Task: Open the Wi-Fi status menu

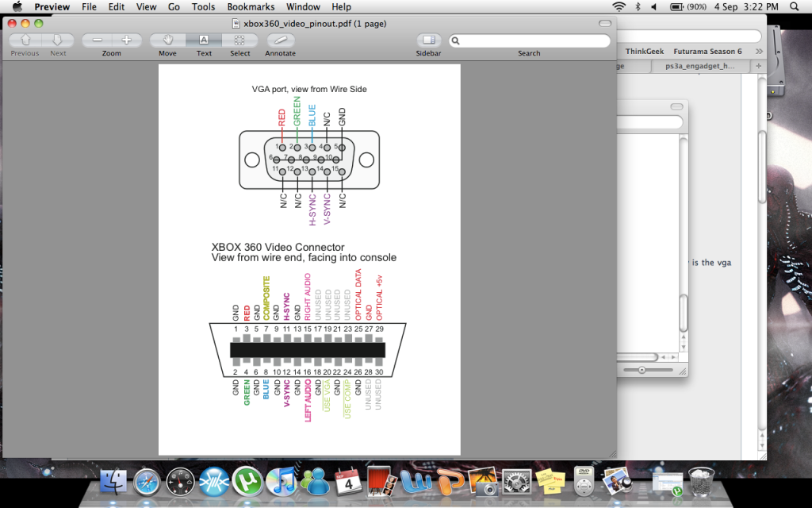Action: click(x=619, y=7)
